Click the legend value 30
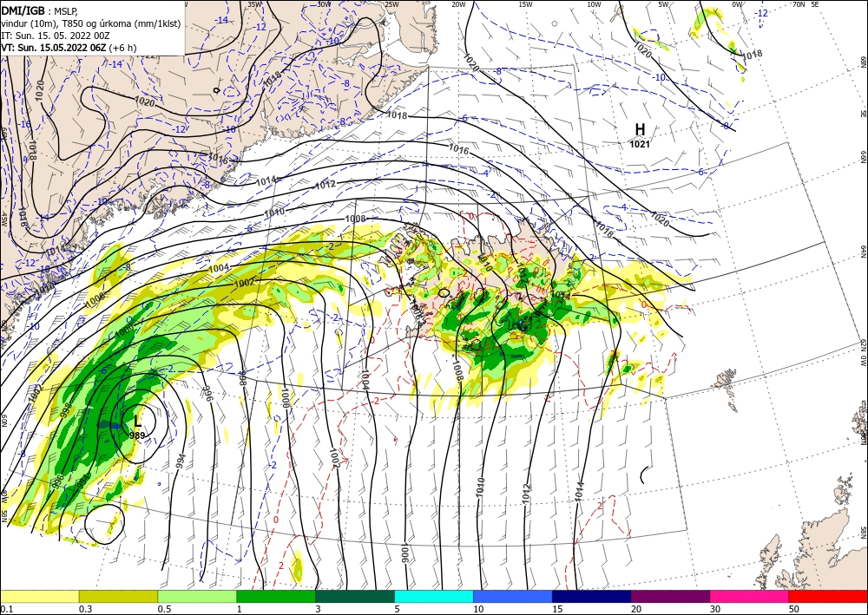The image size is (868, 615). [x=714, y=609]
